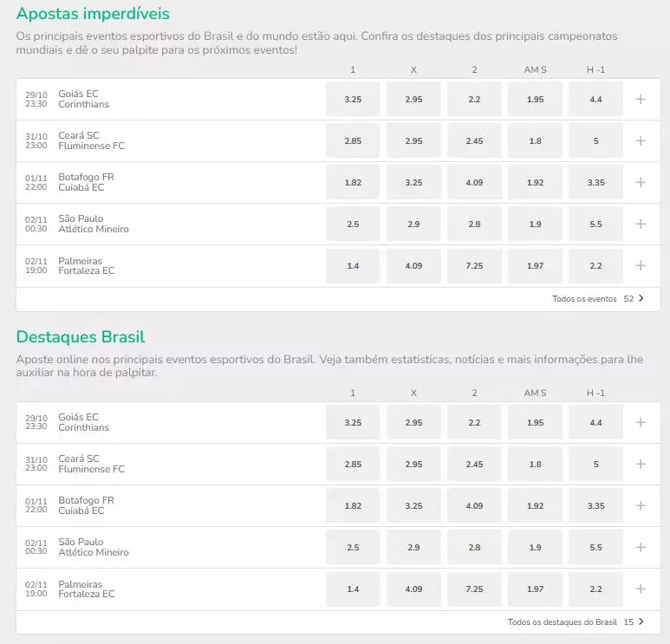
Task: Click plus icon for Goiás–Corinthians under Apostas imperdíveis
Action: [x=641, y=99]
